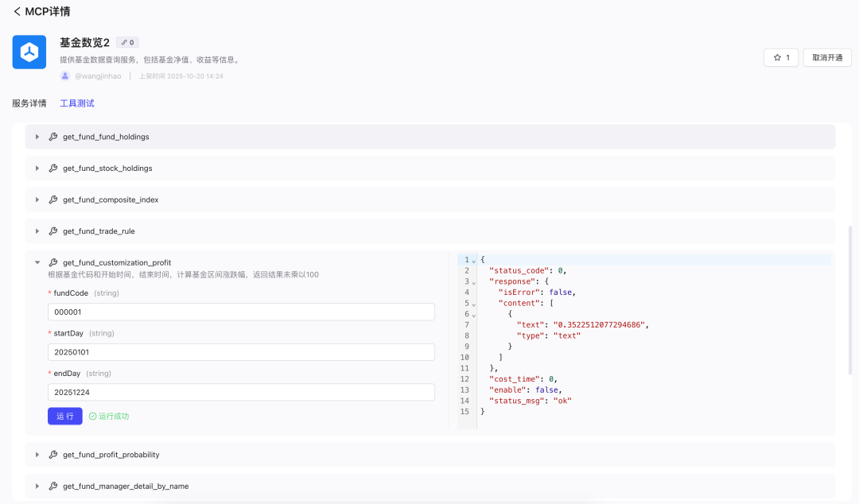Click the wangjinhao author avatar icon
This screenshot has height=504, width=859.
65,76
